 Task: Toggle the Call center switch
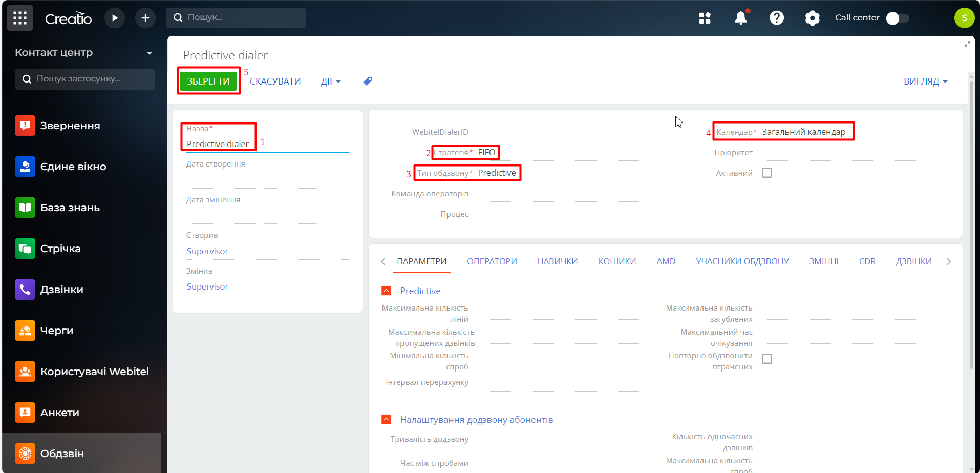point(898,18)
